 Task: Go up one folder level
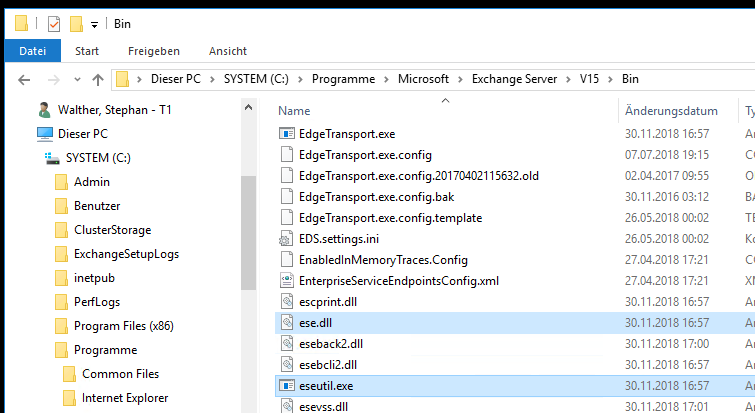pos(98,80)
